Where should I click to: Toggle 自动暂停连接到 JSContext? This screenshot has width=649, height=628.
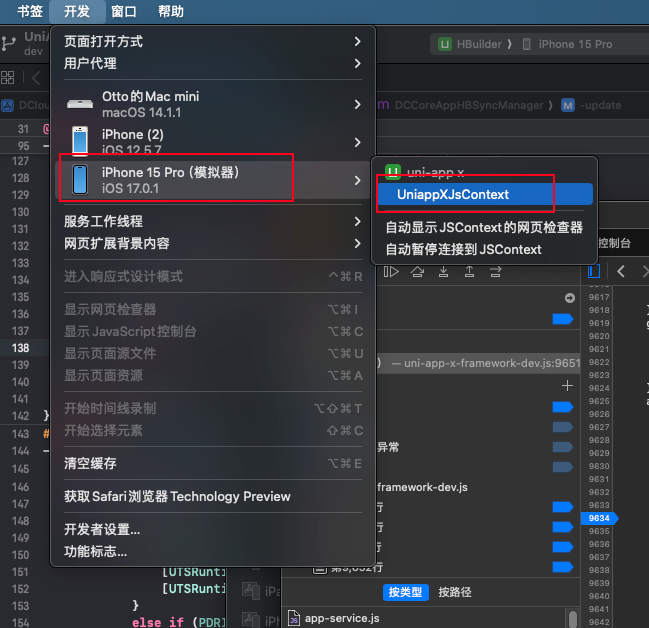pyautogui.click(x=464, y=249)
